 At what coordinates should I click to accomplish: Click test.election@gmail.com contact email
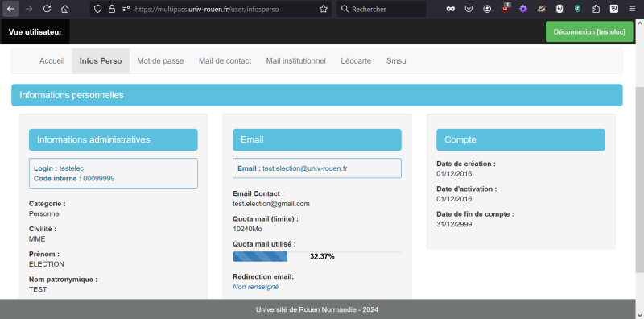(271, 204)
